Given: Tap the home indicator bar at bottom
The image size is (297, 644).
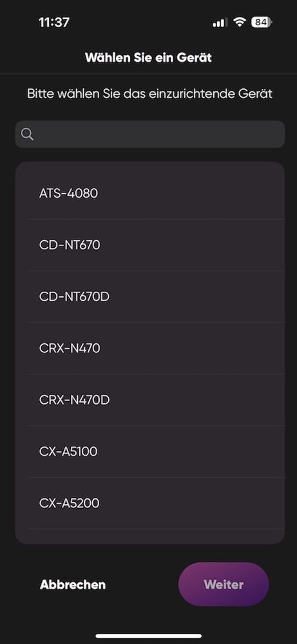Looking at the screenshot, I should tap(149, 636).
